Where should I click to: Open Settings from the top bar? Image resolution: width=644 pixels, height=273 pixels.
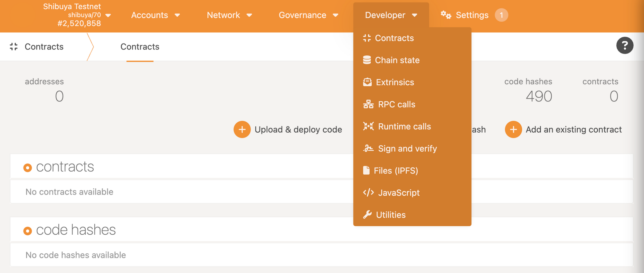tap(465, 15)
